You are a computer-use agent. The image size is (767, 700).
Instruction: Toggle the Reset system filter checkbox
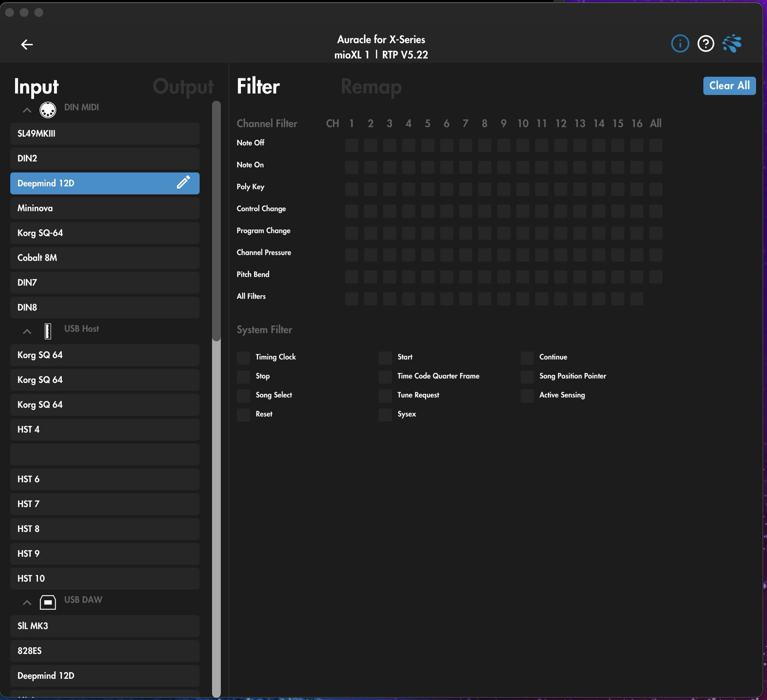pyautogui.click(x=243, y=415)
